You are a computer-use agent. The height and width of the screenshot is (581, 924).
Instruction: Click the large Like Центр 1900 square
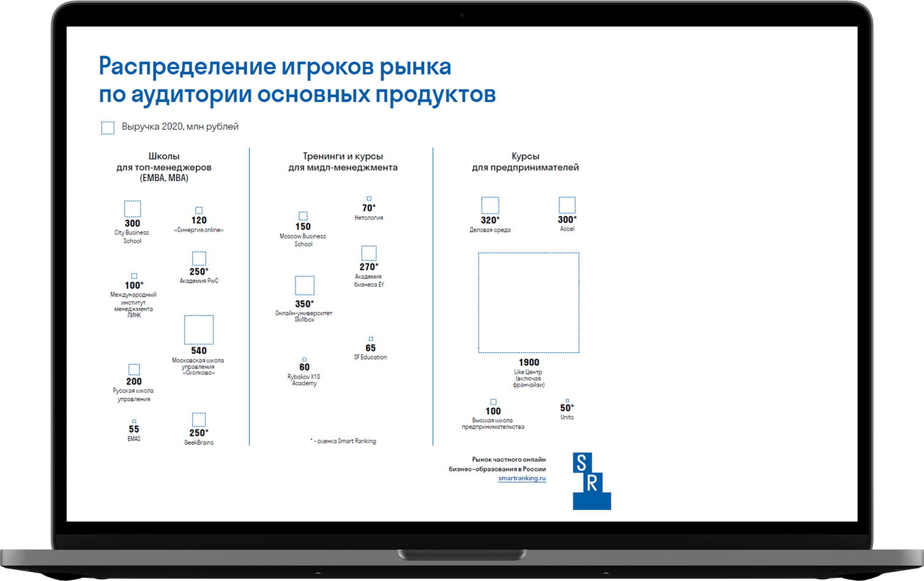[x=529, y=303]
